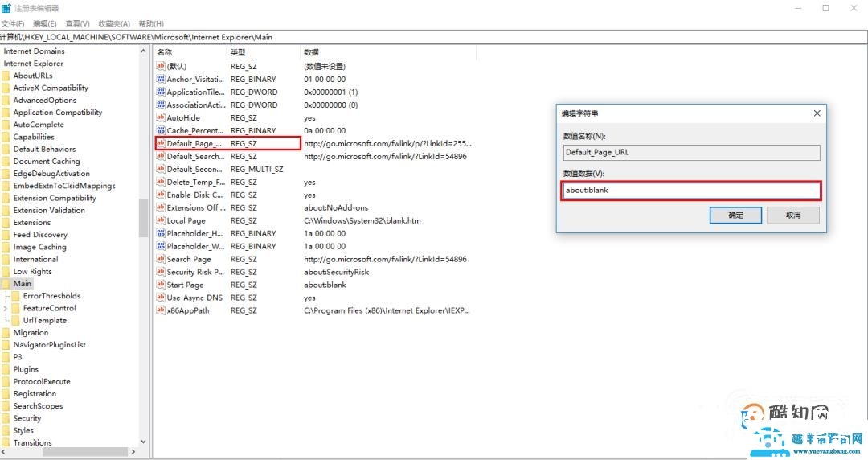Click the 数值数据 input field
This screenshot has width=868, height=460.
pos(691,190)
